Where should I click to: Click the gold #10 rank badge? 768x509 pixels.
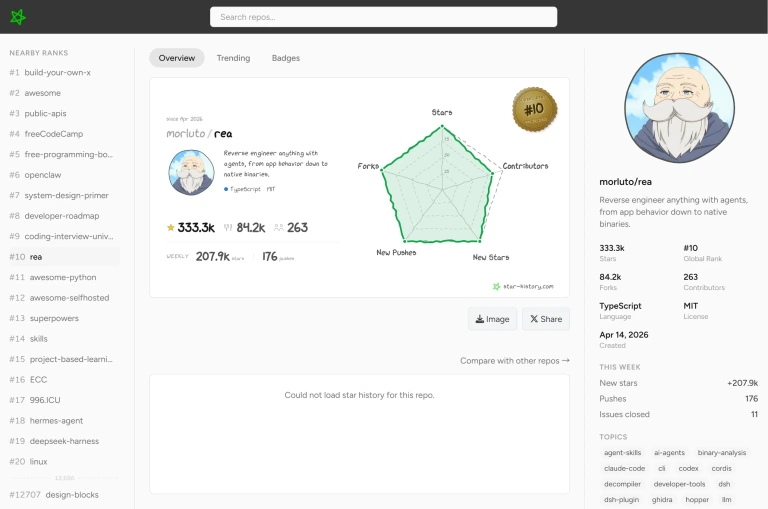[534, 109]
